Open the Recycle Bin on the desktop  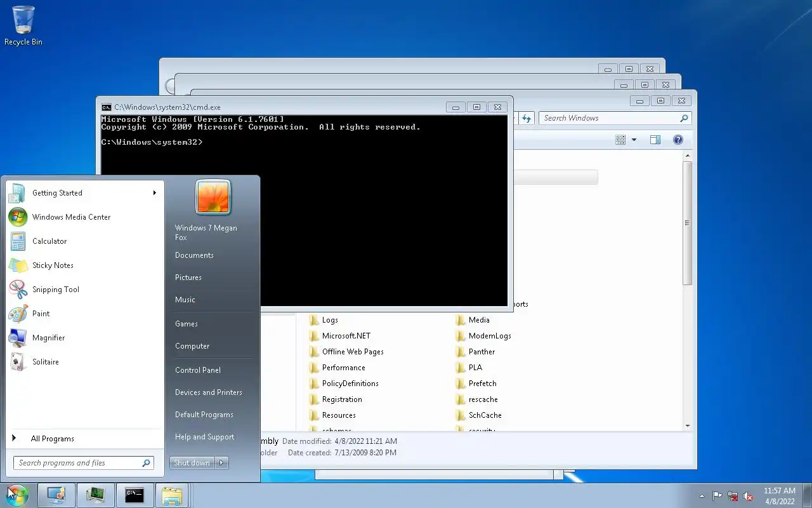(x=23, y=25)
